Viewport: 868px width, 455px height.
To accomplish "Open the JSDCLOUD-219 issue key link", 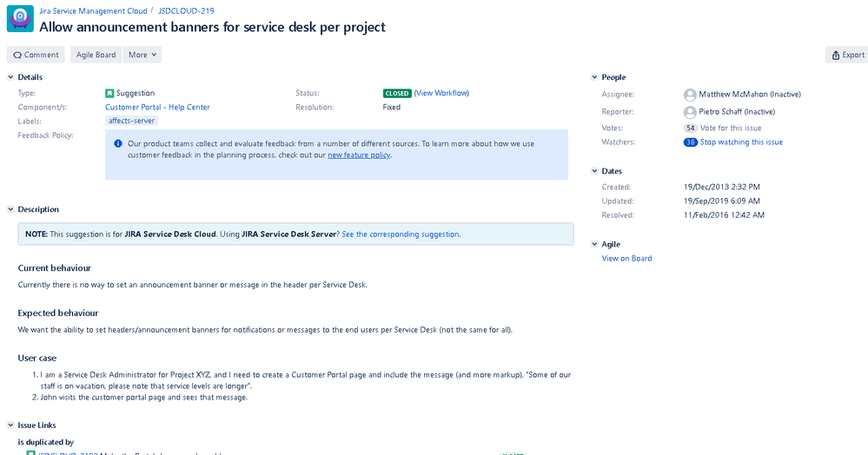I will (186, 11).
